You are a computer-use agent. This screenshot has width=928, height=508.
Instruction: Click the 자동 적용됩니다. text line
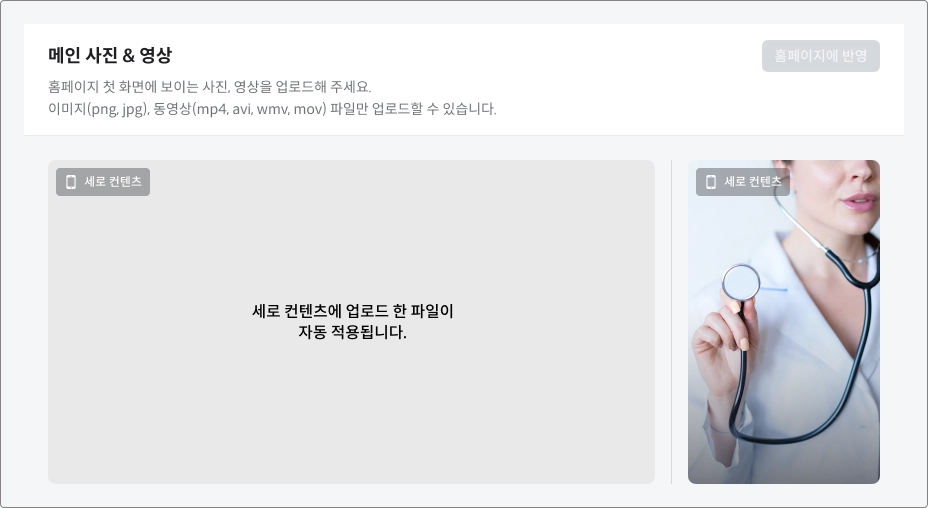352,332
